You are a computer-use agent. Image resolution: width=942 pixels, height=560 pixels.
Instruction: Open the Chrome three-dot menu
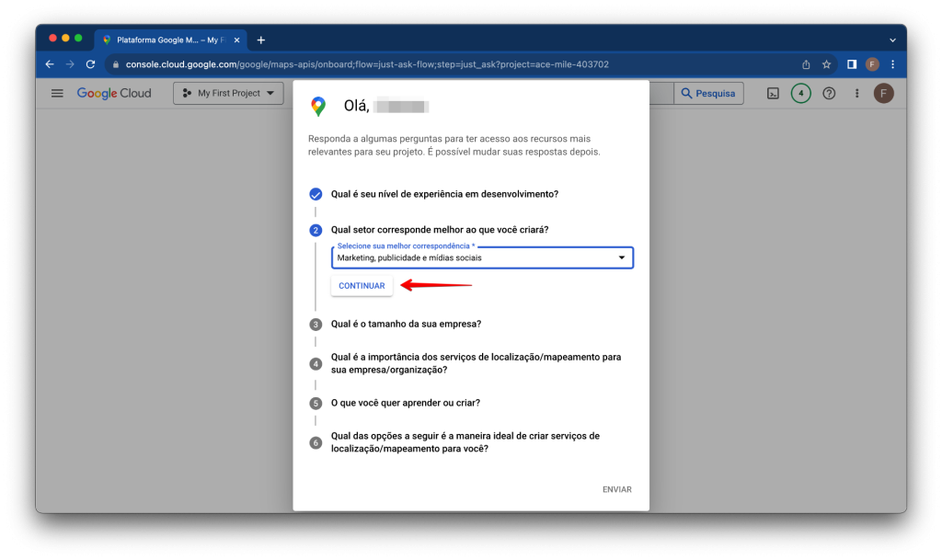pyautogui.click(x=892, y=64)
